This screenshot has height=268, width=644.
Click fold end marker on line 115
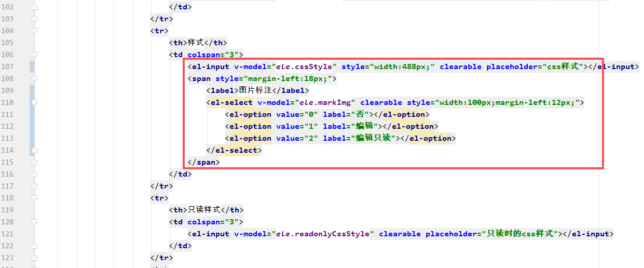click(35, 162)
